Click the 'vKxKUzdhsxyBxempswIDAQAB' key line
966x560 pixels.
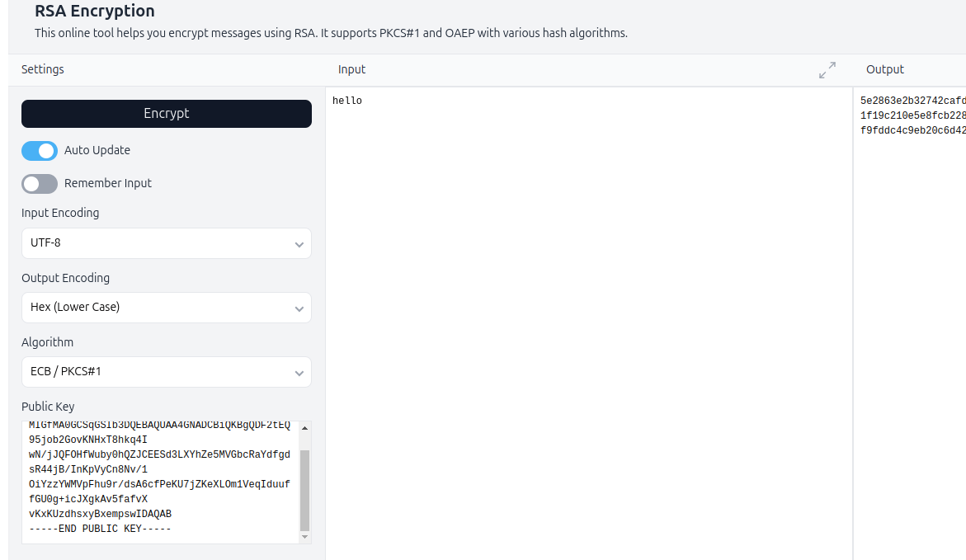(x=100, y=514)
